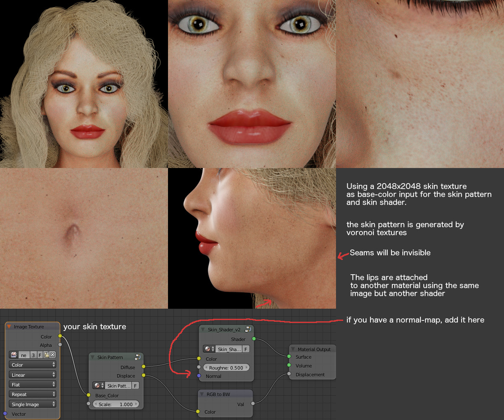Open interpolation dropdown showing Linear

pos(32,375)
